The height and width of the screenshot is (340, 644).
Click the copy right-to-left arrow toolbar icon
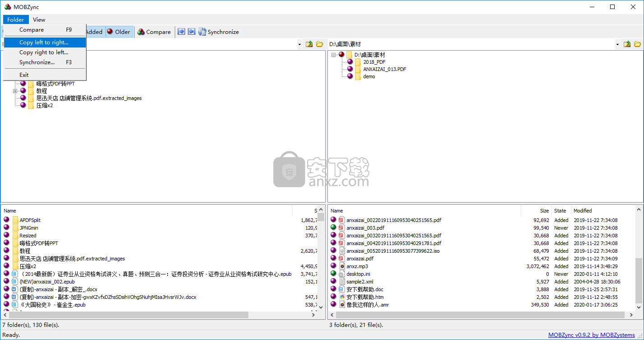(x=191, y=32)
